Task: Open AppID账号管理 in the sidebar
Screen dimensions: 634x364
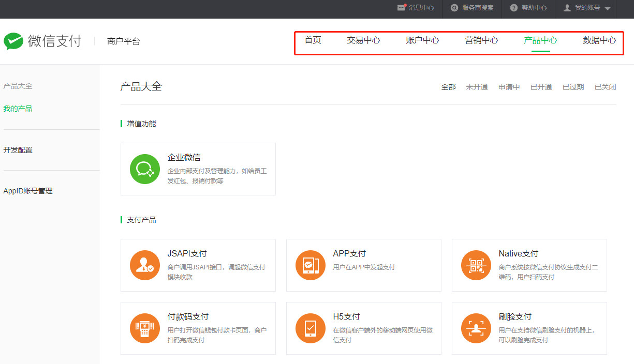Action: [x=28, y=191]
